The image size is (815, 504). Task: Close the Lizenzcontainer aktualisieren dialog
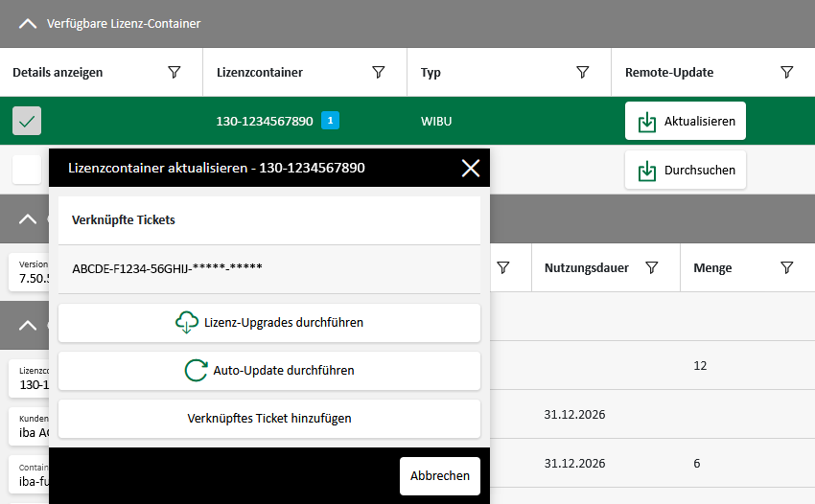(470, 169)
